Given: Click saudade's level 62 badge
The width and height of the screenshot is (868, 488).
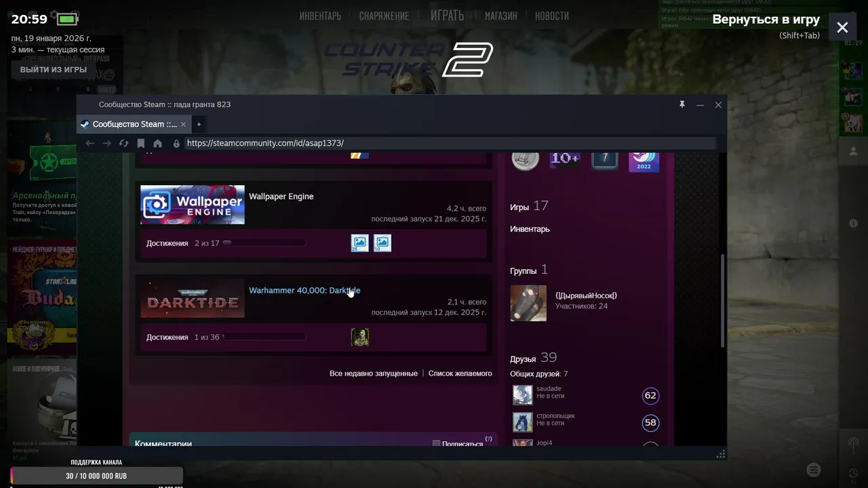Looking at the screenshot, I should (x=650, y=395).
